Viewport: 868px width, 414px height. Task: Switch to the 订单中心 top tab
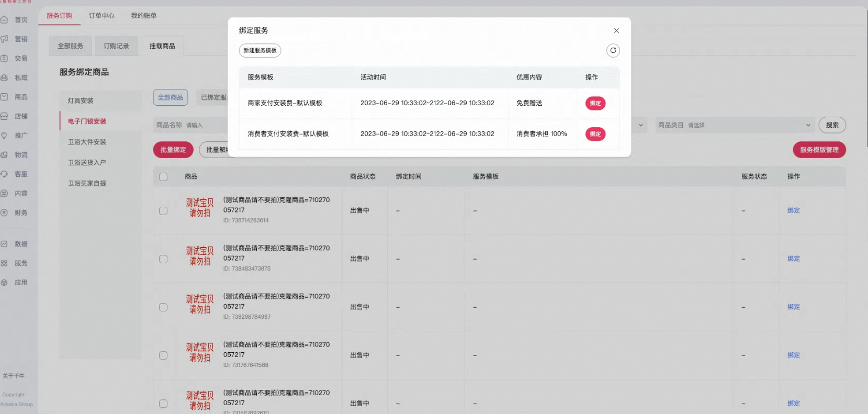pyautogui.click(x=102, y=16)
